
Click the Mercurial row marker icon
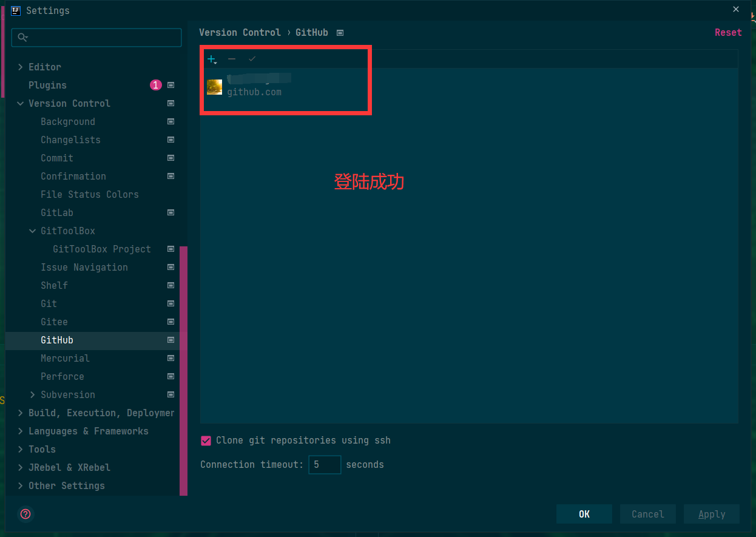170,358
